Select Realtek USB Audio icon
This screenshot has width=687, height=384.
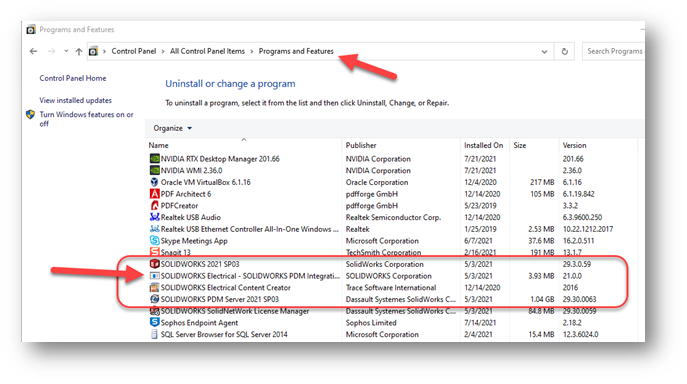coord(154,217)
